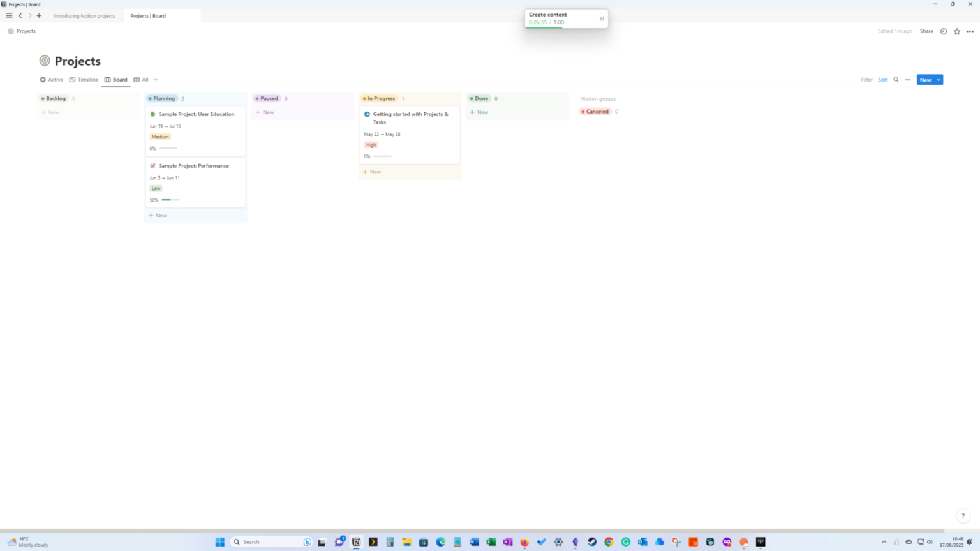Image resolution: width=980 pixels, height=551 pixels.
Task: Click the Projects target emoji page icon
Action: coord(44,61)
